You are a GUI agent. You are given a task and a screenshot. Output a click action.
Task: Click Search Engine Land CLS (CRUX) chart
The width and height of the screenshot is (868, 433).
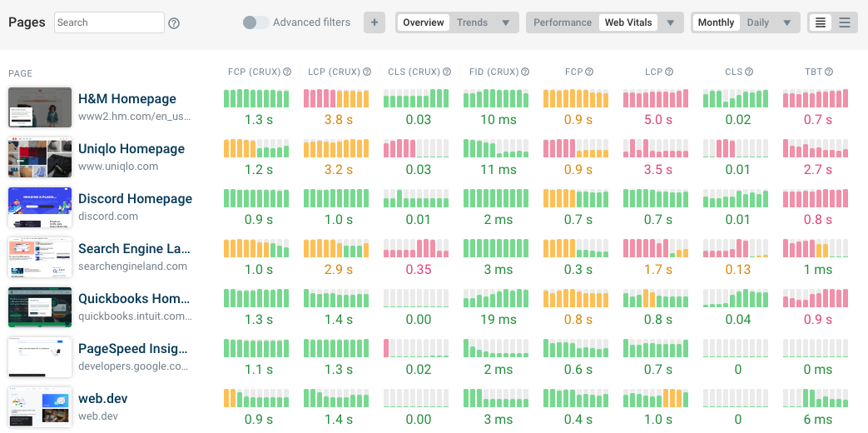[416, 247]
